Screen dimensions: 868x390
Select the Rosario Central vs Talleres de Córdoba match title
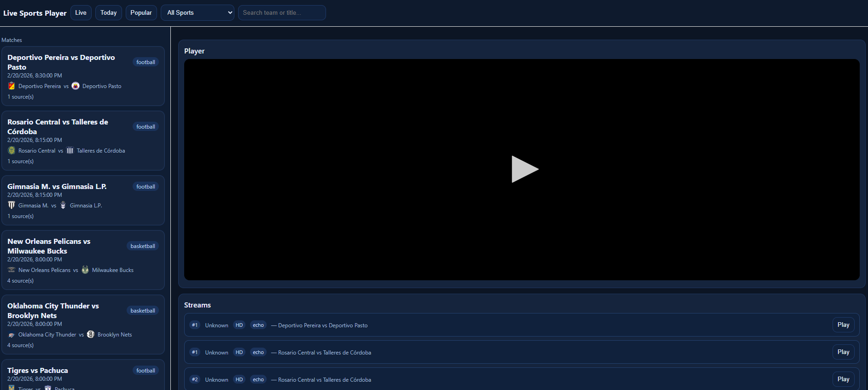[x=58, y=127]
